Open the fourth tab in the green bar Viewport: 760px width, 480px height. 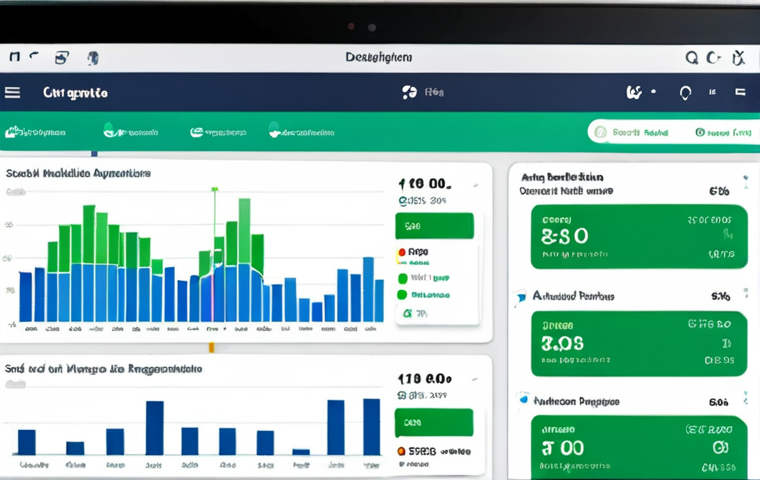(301, 131)
